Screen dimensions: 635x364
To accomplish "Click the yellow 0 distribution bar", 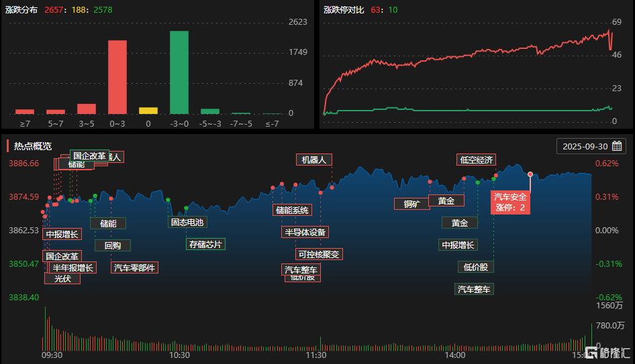I will (x=148, y=111).
